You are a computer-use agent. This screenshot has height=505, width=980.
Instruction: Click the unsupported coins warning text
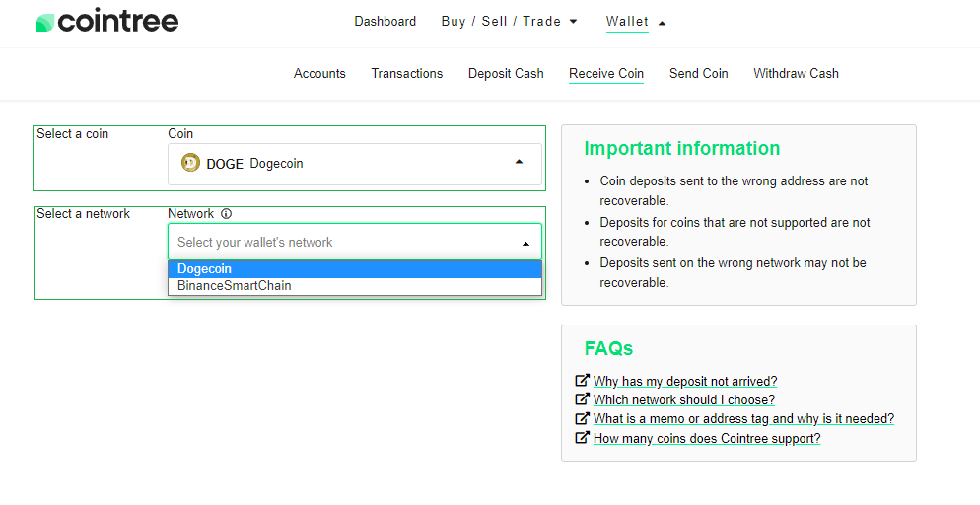(735, 232)
